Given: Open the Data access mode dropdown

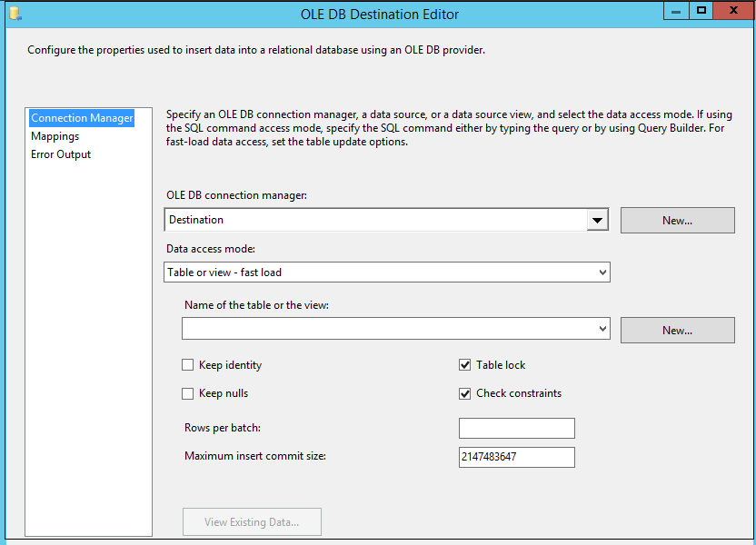Looking at the screenshot, I should pos(602,272).
